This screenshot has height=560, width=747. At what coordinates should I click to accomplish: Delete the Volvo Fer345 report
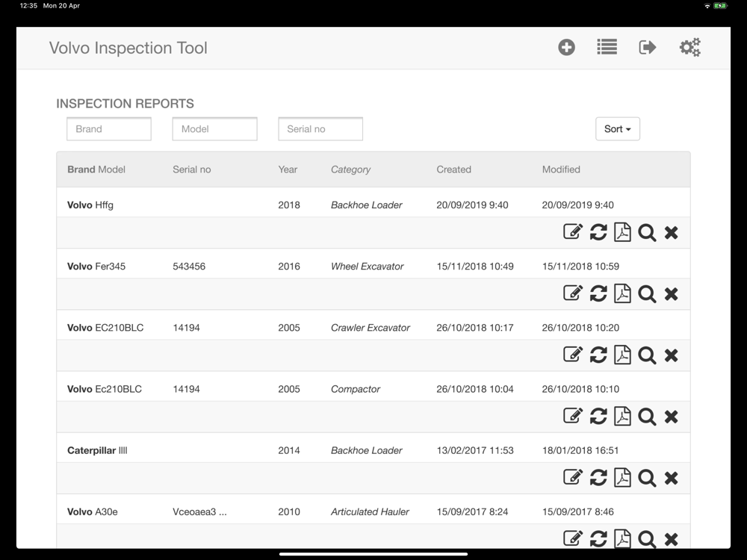(x=672, y=293)
